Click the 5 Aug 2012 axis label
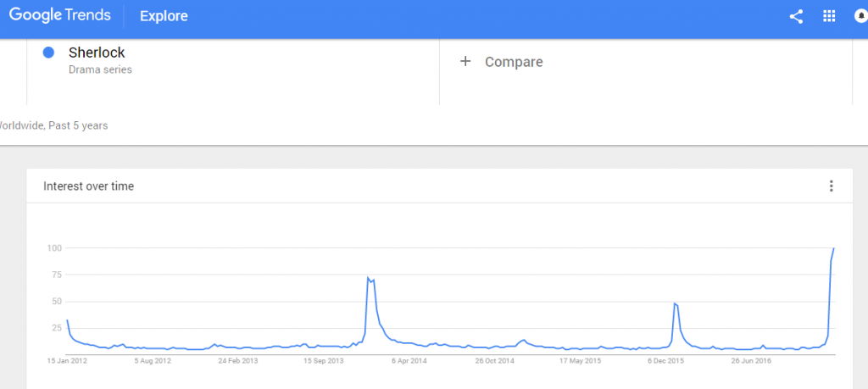This screenshot has height=389, width=868. click(151, 361)
